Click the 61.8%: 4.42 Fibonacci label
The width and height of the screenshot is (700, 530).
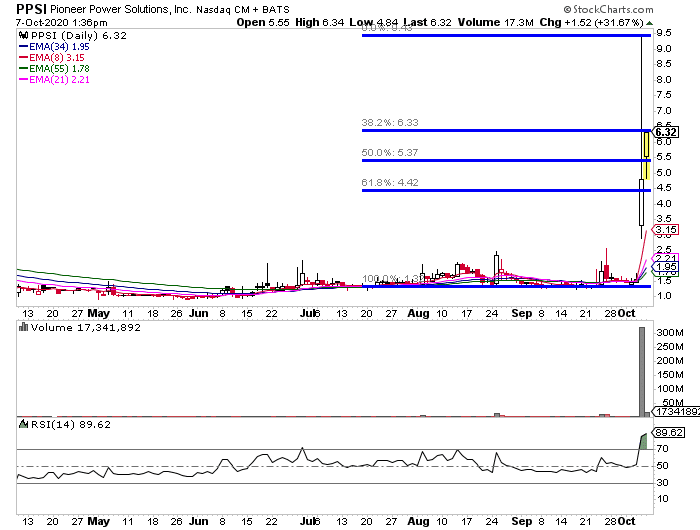(390, 182)
